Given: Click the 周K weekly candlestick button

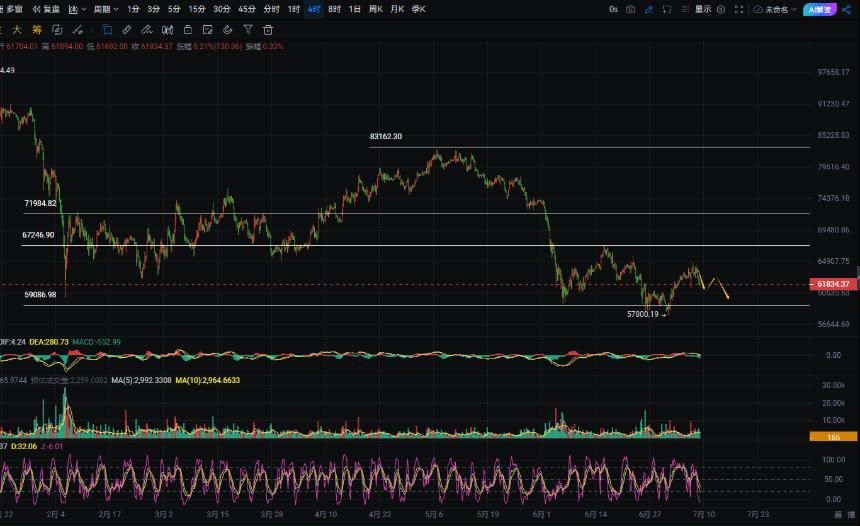Looking at the screenshot, I should click(x=376, y=9).
